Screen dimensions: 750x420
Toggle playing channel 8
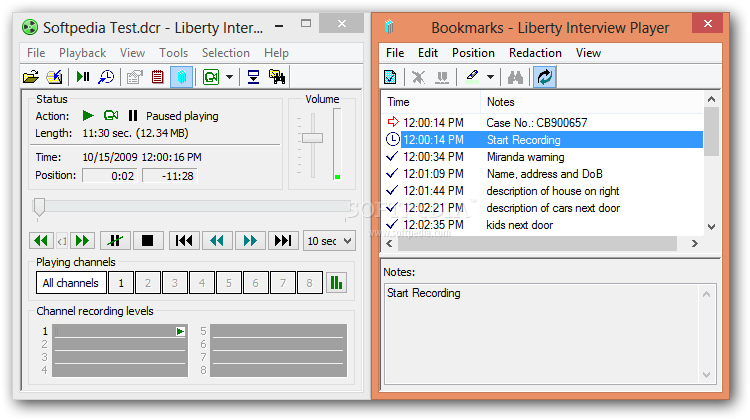[309, 283]
